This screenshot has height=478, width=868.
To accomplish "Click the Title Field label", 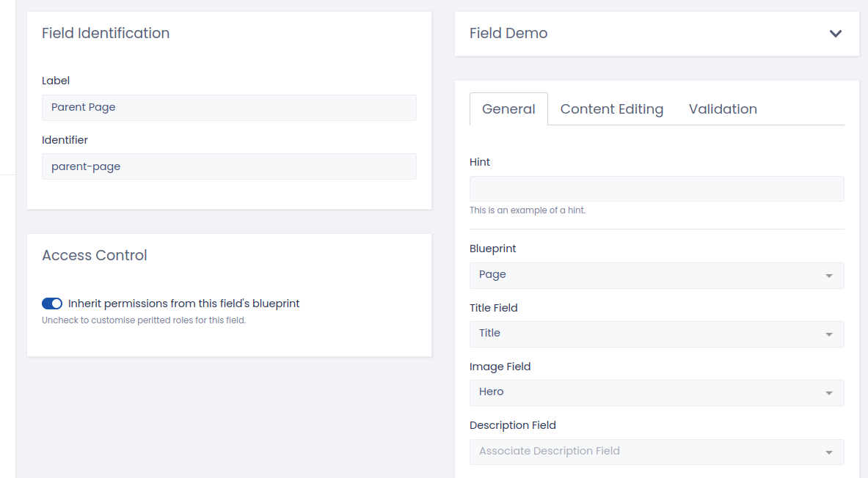I will point(493,308).
